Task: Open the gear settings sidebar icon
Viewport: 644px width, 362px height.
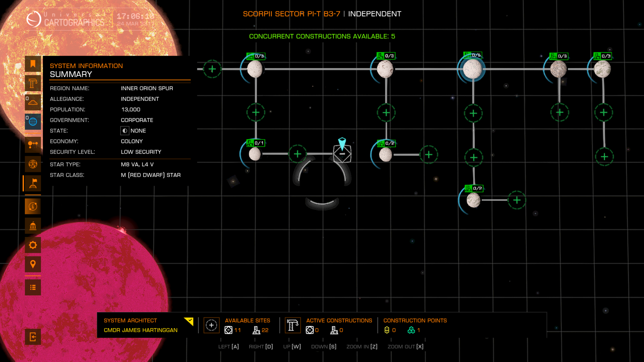Action: tap(33, 245)
